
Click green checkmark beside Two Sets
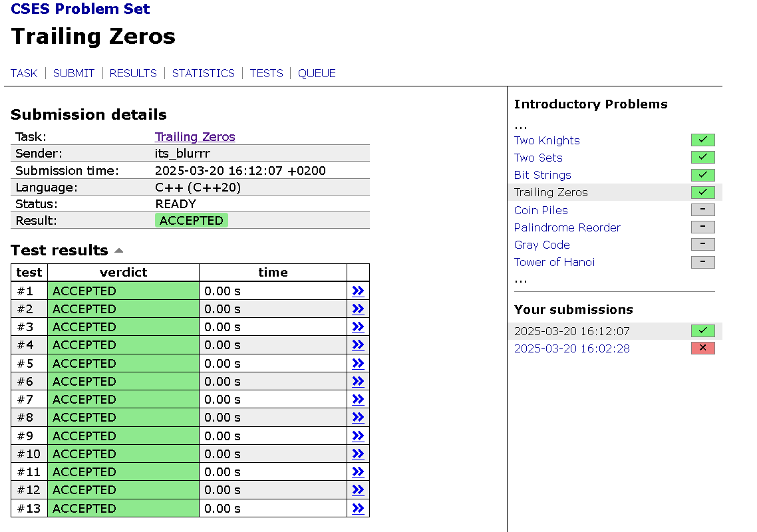pyautogui.click(x=703, y=158)
